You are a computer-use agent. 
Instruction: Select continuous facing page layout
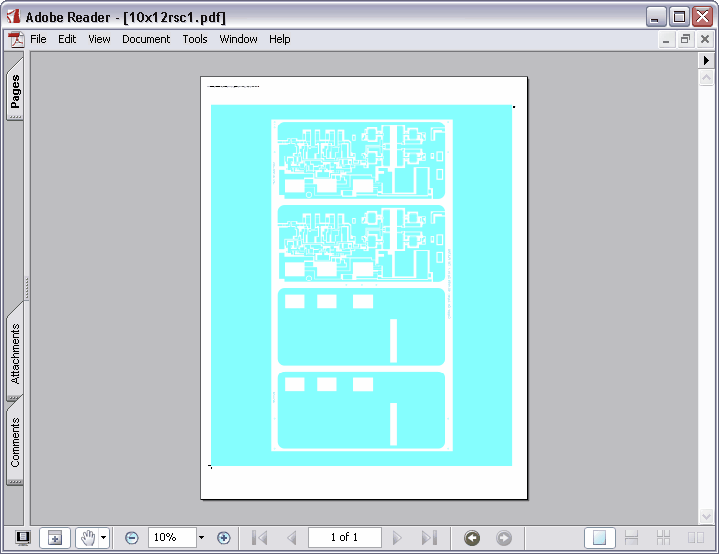664,537
